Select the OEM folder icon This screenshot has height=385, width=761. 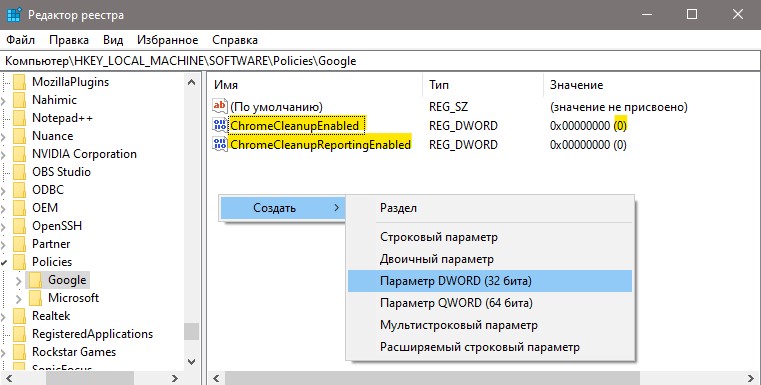tap(19, 208)
